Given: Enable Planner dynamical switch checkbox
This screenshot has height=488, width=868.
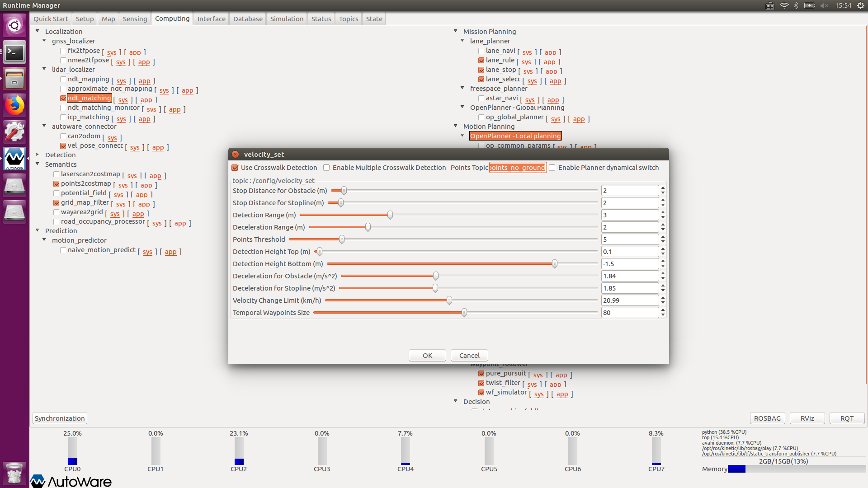Looking at the screenshot, I should point(552,168).
